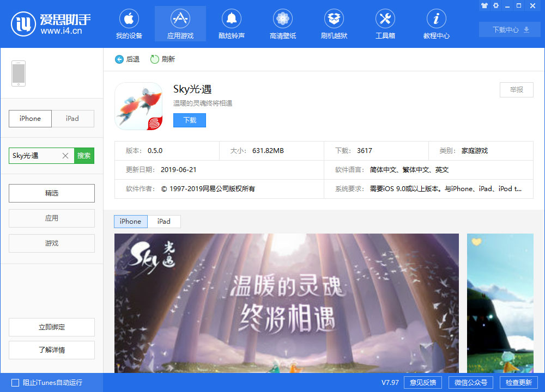Click the 后退 back arrow icon
545x392 pixels.
point(119,59)
